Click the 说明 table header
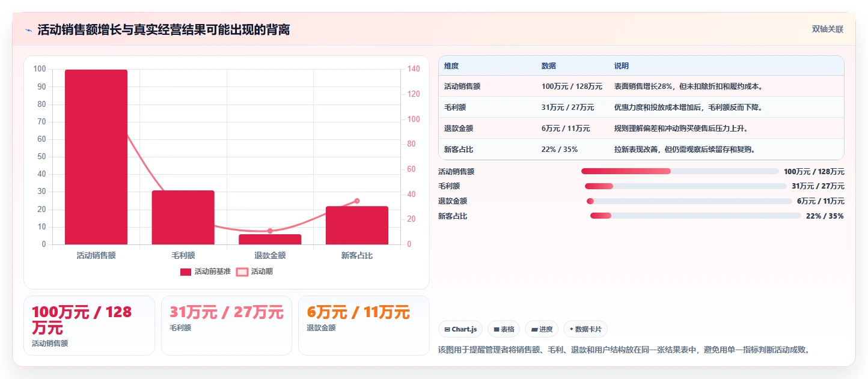This screenshot has width=868, height=379. pyautogui.click(x=622, y=66)
